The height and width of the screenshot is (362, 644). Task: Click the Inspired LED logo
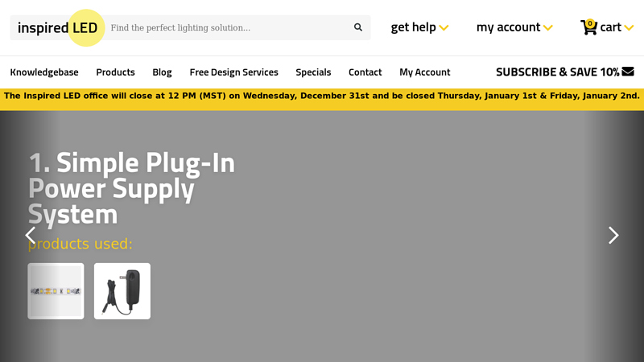58,27
